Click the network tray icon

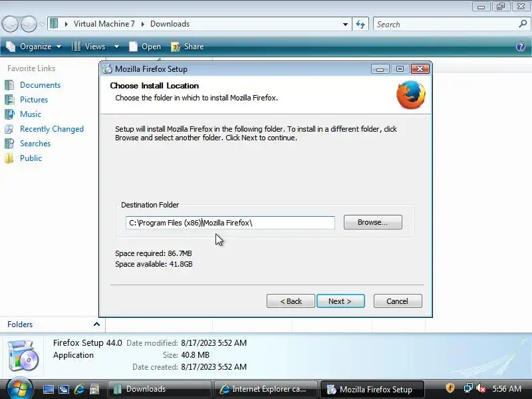tap(468, 388)
